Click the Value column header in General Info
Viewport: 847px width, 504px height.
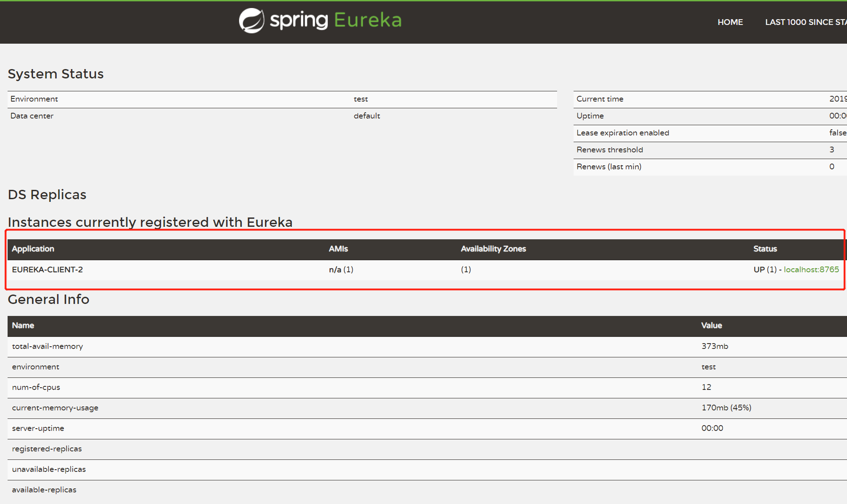(711, 325)
